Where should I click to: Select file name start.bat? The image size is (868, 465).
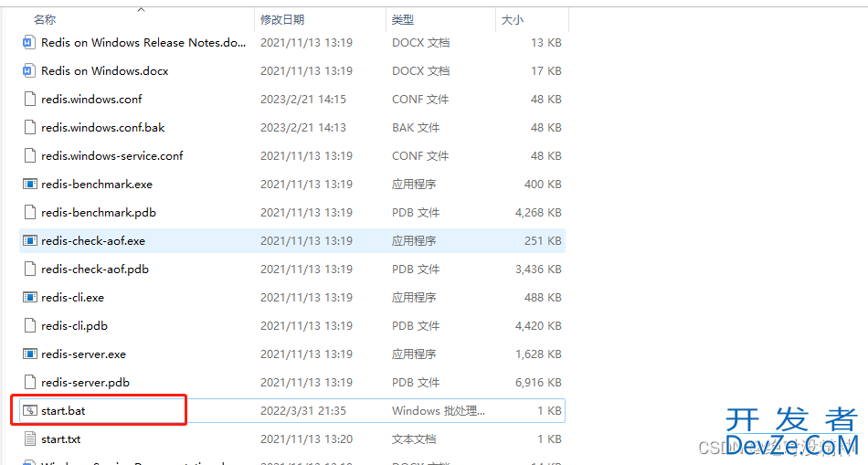[63, 410]
